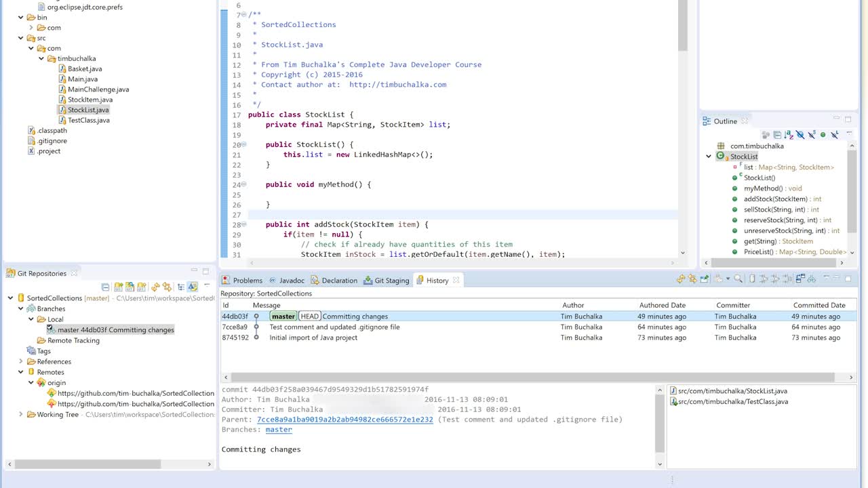This screenshot has height=488, width=868.
Task: Collapse the origin remote node
Action: click(x=31, y=383)
